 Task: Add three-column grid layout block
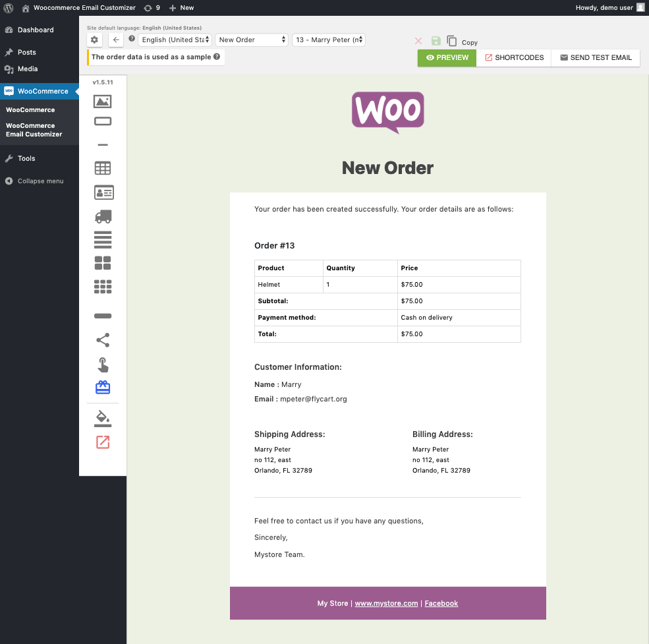[x=103, y=287]
